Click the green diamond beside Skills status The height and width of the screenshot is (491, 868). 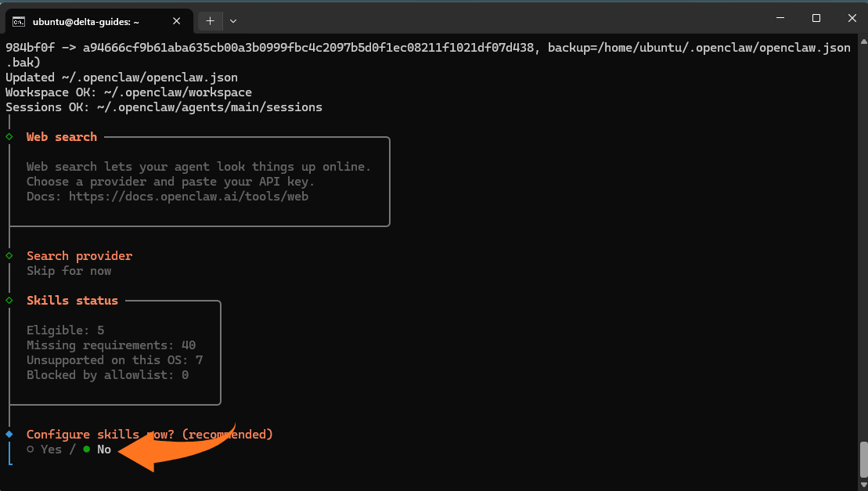click(x=9, y=301)
